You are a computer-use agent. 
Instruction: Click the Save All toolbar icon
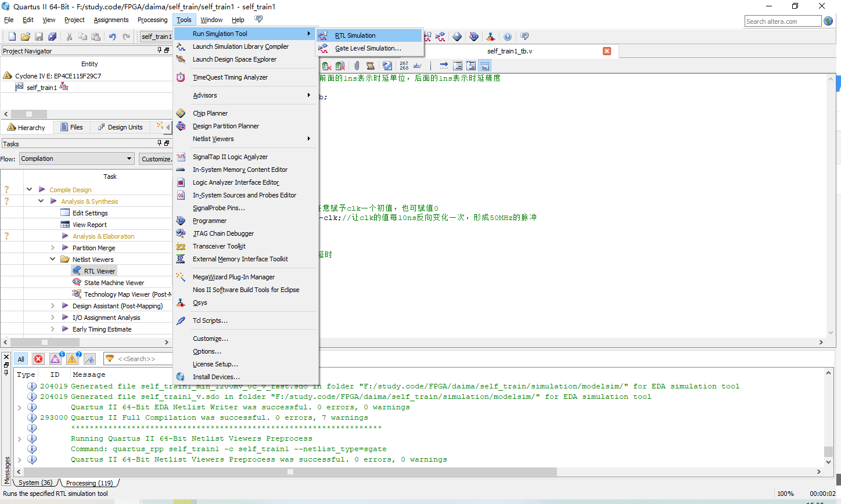point(52,37)
